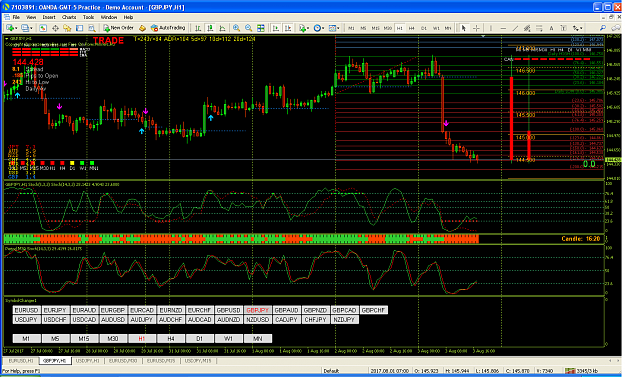Switch chart to bar chart mode
The width and height of the screenshot is (625, 377).
click(198, 28)
